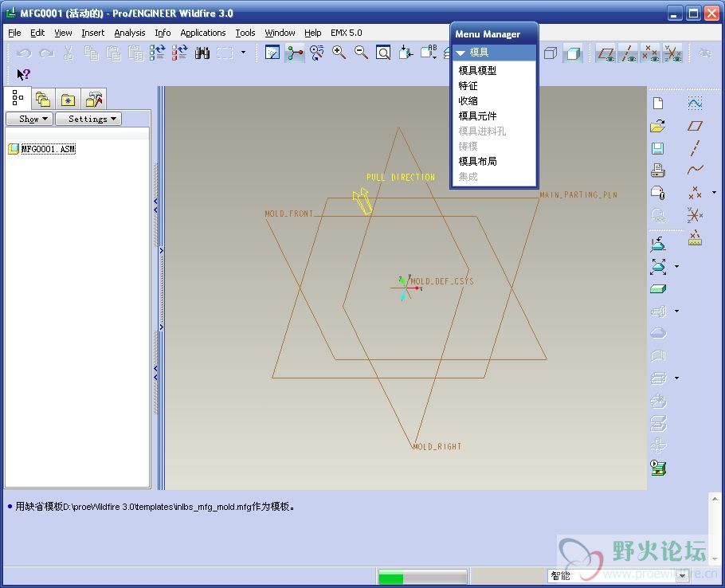The height and width of the screenshot is (588, 725).
Task: Click the Automatic workpiece icon
Action: 658,289
